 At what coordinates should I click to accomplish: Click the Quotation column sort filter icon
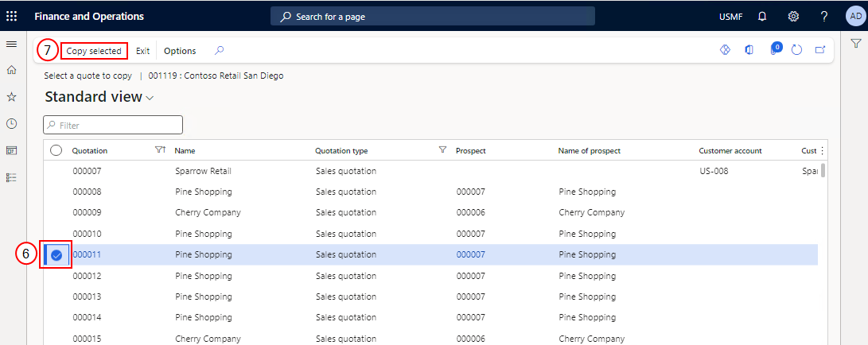tap(161, 149)
